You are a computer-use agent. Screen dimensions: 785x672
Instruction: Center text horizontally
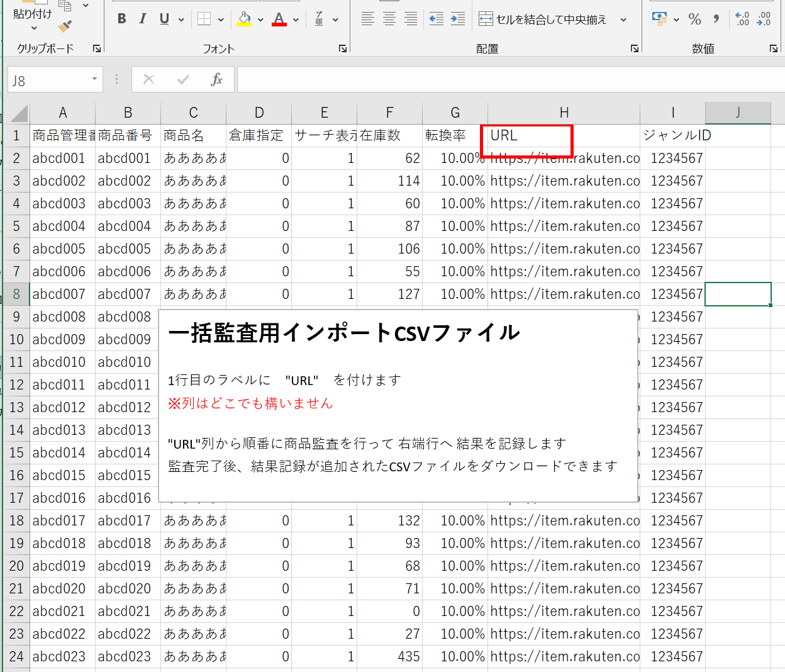tap(389, 19)
